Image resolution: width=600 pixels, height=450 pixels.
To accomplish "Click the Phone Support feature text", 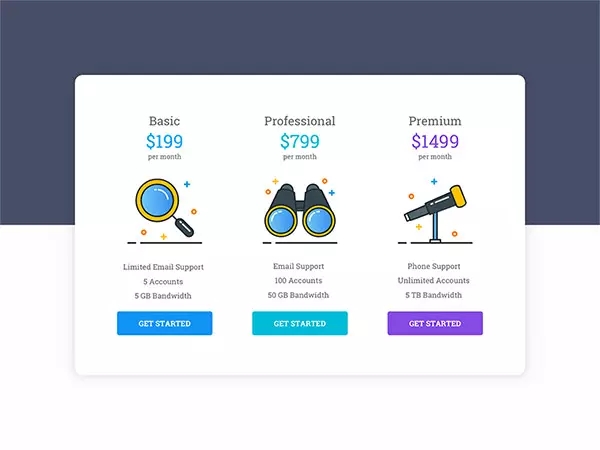I will coord(435,267).
